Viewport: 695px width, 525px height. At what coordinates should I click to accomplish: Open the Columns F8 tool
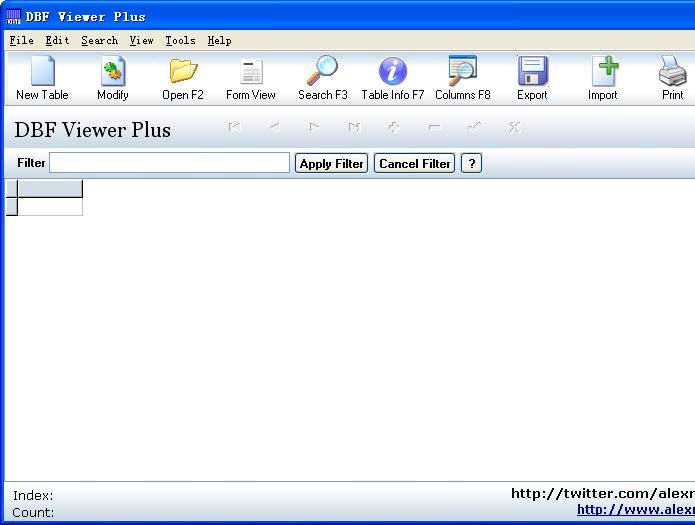click(x=463, y=78)
